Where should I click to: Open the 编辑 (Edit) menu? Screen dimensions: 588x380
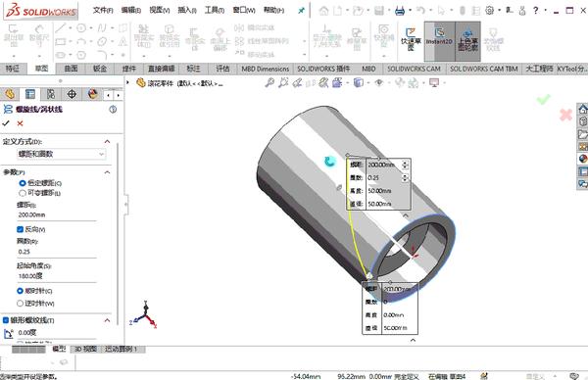coord(131,10)
